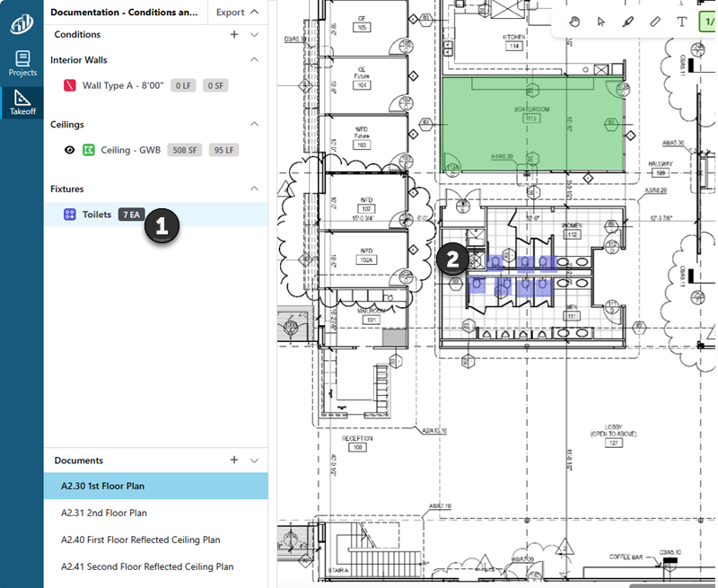Open the Takeoff sidebar section
The width and height of the screenshot is (718, 588).
22,102
